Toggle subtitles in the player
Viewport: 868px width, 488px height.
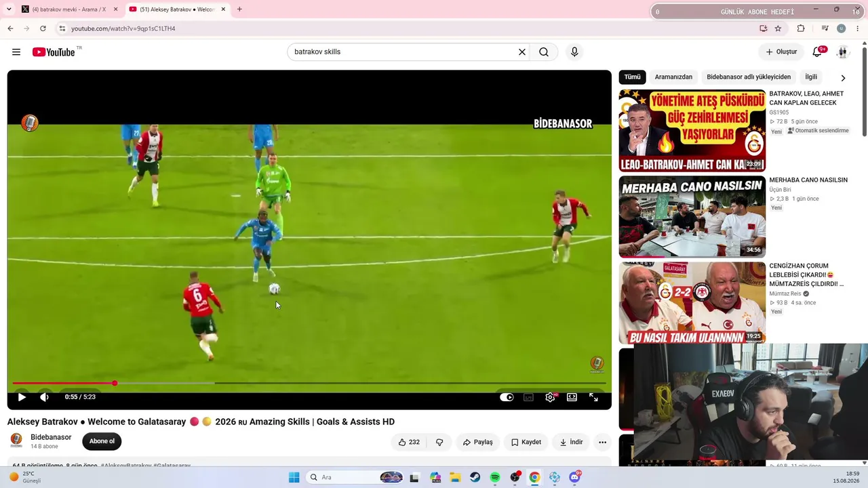pos(528,397)
